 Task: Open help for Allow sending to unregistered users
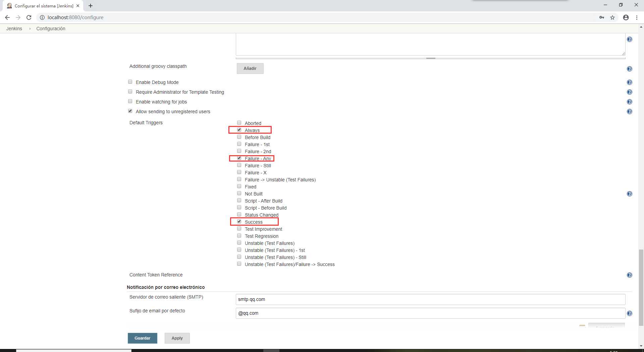[630, 112]
